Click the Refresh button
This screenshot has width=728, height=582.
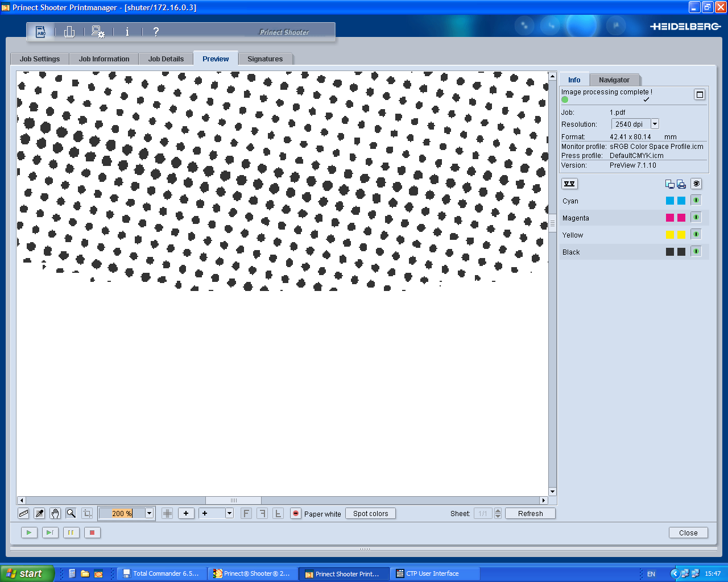coord(531,513)
